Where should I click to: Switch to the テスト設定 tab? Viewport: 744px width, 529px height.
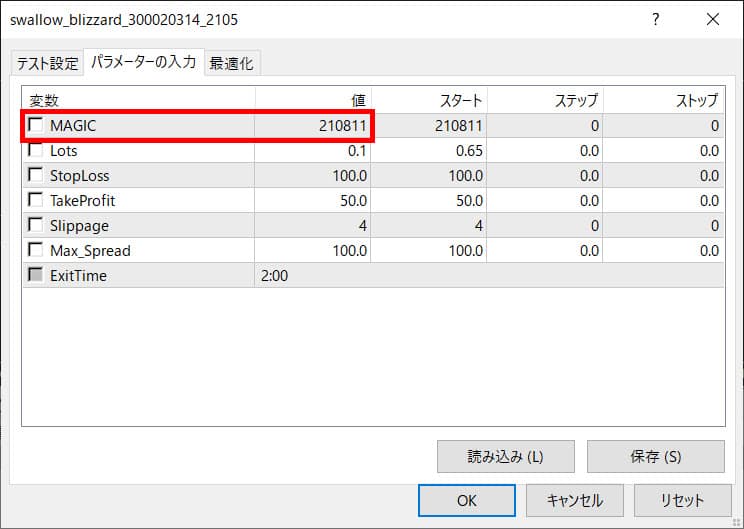point(46,64)
